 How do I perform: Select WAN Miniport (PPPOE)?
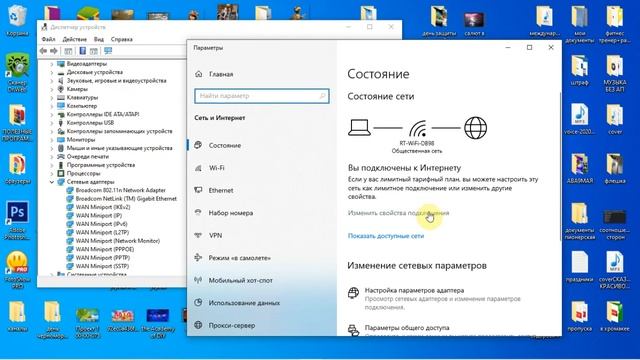click(104, 249)
